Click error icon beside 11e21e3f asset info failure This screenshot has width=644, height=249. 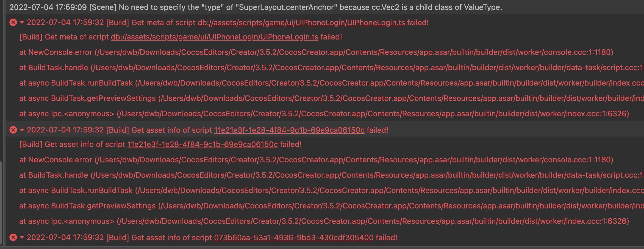(13, 130)
